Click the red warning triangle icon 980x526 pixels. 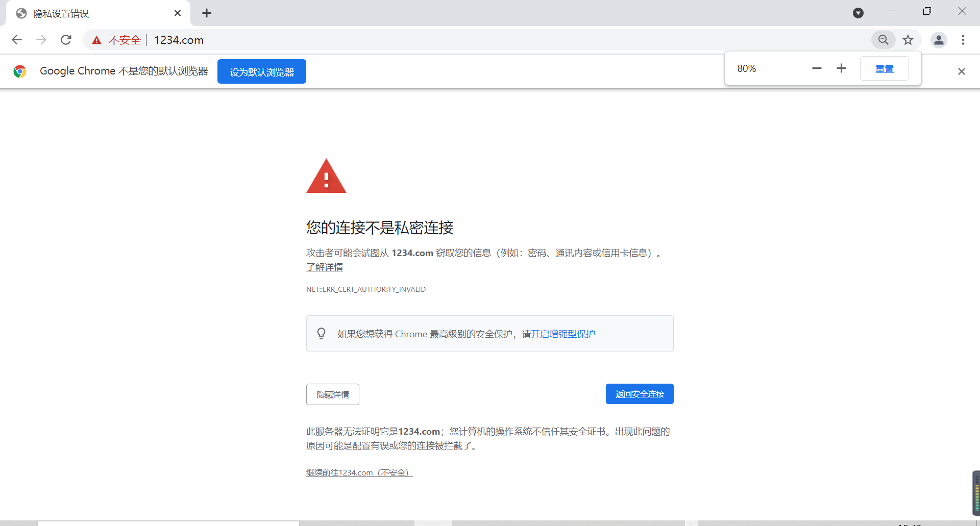[x=326, y=176]
